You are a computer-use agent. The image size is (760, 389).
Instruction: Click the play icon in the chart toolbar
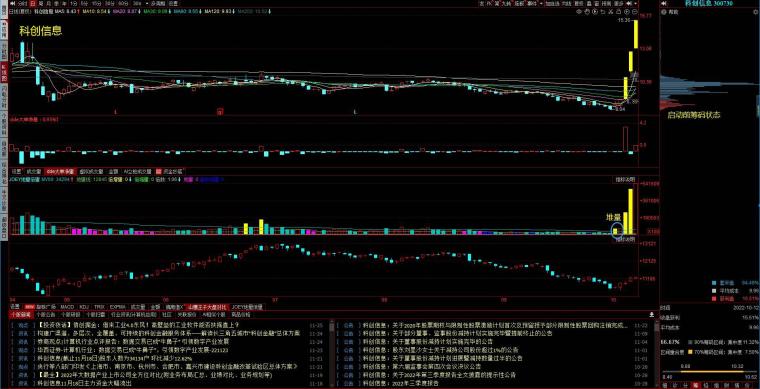[595, 11]
